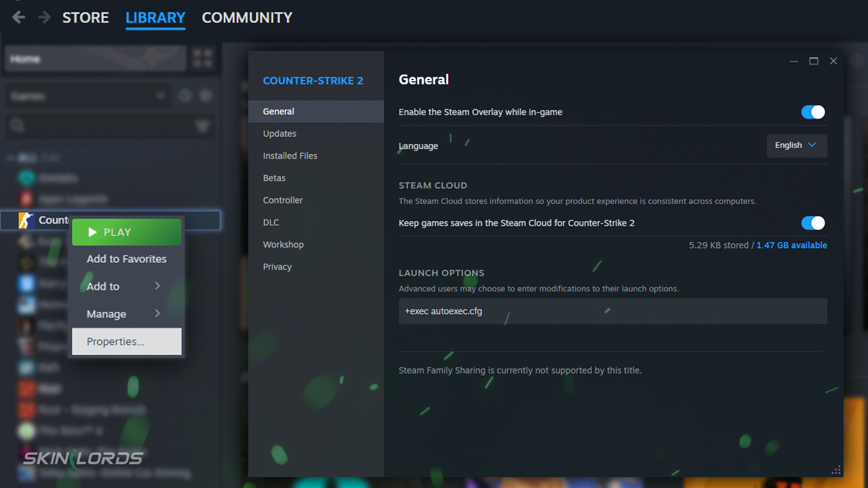The width and height of the screenshot is (868, 488).
Task: Click the grid view icon beside Home
Action: click(x=202, y=58)
